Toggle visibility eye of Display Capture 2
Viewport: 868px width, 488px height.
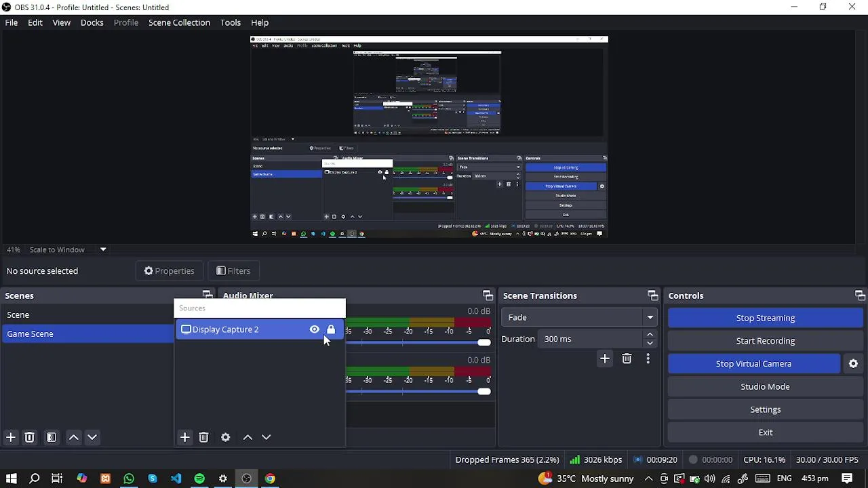(315, 329)
